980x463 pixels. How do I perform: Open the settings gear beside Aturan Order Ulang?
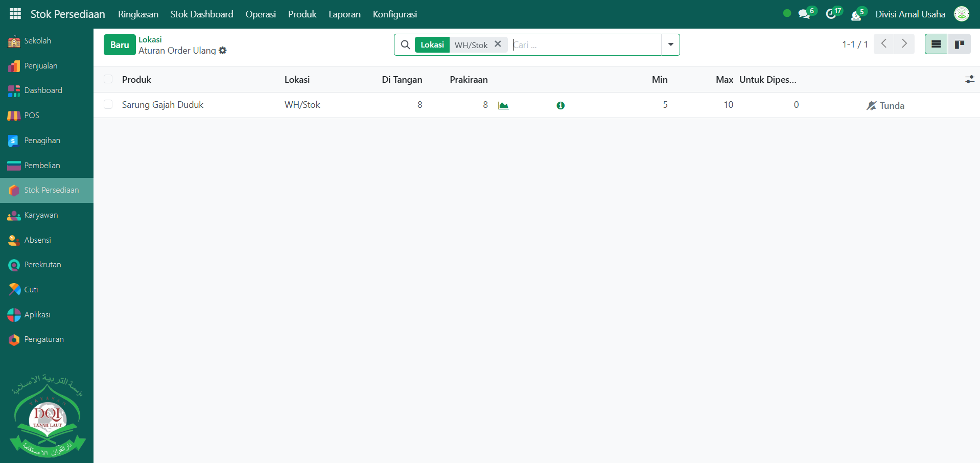223,51
